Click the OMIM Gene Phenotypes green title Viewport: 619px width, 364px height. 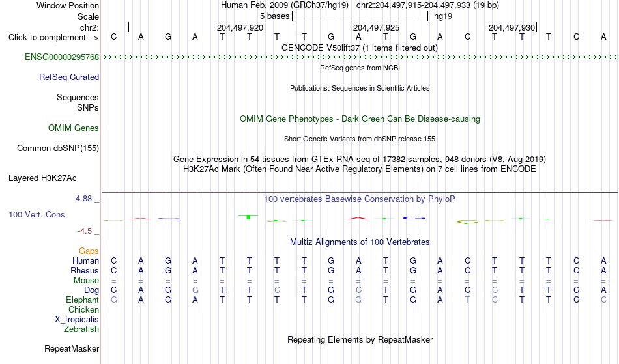pos(360,119)
